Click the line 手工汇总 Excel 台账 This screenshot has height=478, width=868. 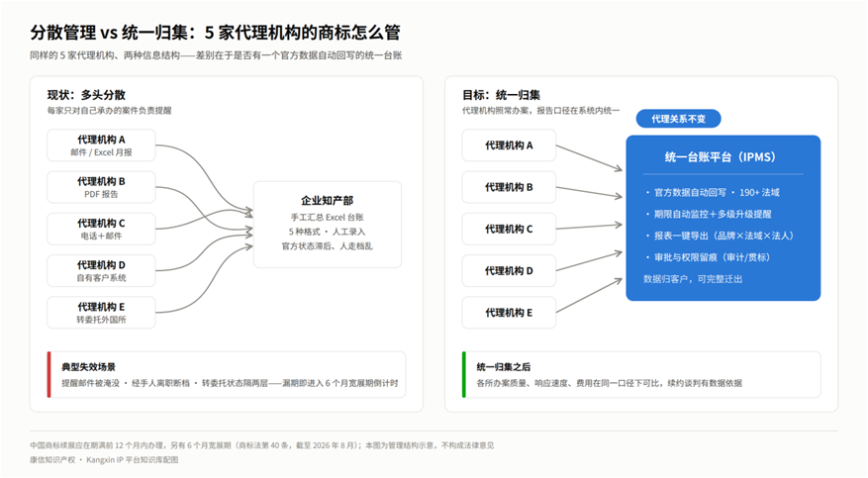tap(328, 218)
